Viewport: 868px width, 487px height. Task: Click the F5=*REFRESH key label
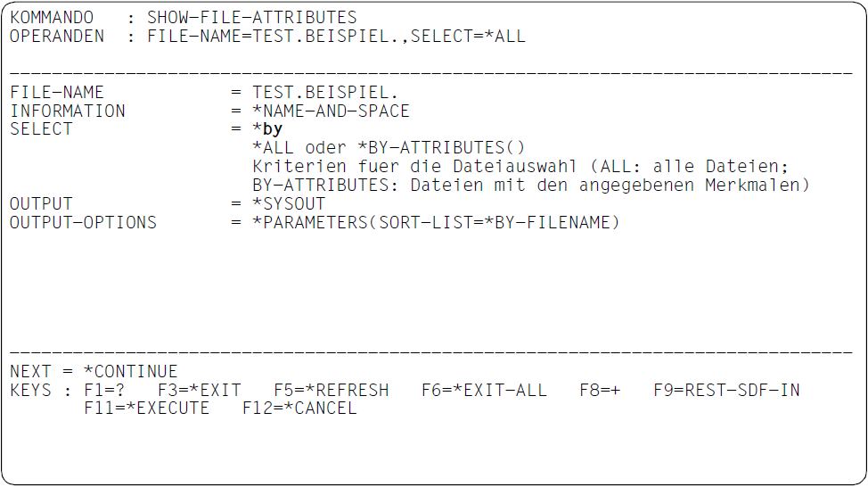[x=331, y=390]
